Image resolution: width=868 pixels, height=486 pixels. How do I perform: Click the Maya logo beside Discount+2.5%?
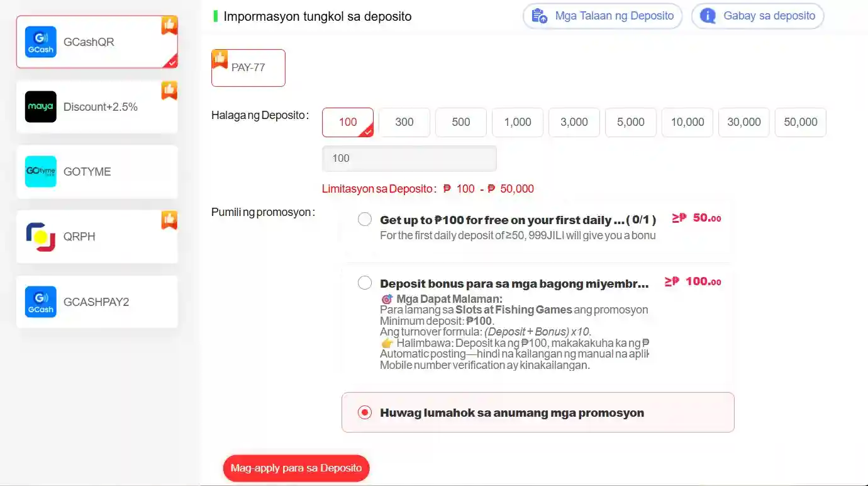(40, 106)
